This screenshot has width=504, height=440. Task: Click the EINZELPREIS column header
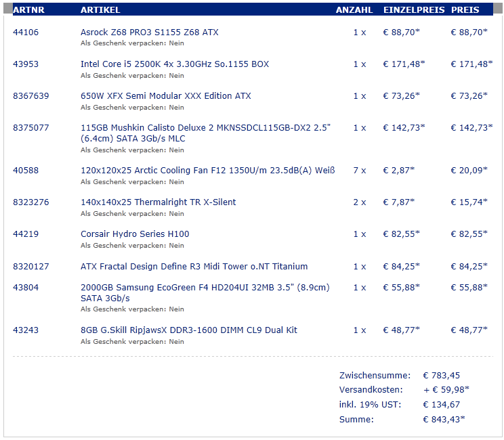click(x=414, y=10)
